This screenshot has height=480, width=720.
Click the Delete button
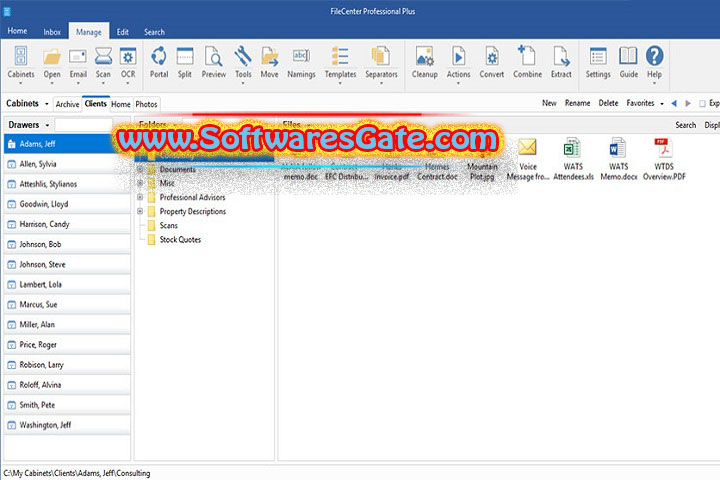click(x=608, y=103)
